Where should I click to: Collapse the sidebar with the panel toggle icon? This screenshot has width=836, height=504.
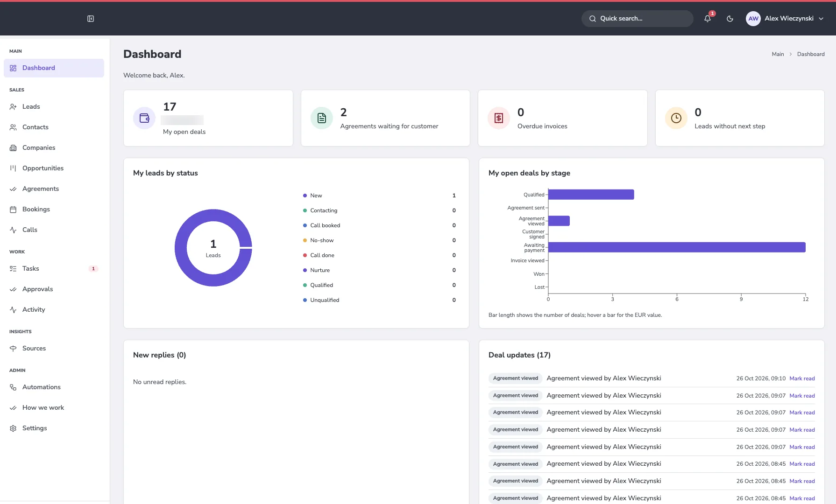pyautogui.click(x=91, y=19)
